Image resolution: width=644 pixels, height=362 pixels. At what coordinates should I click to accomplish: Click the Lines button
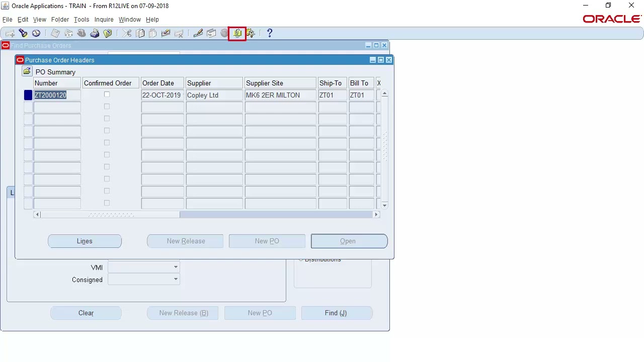click(85, 241)
